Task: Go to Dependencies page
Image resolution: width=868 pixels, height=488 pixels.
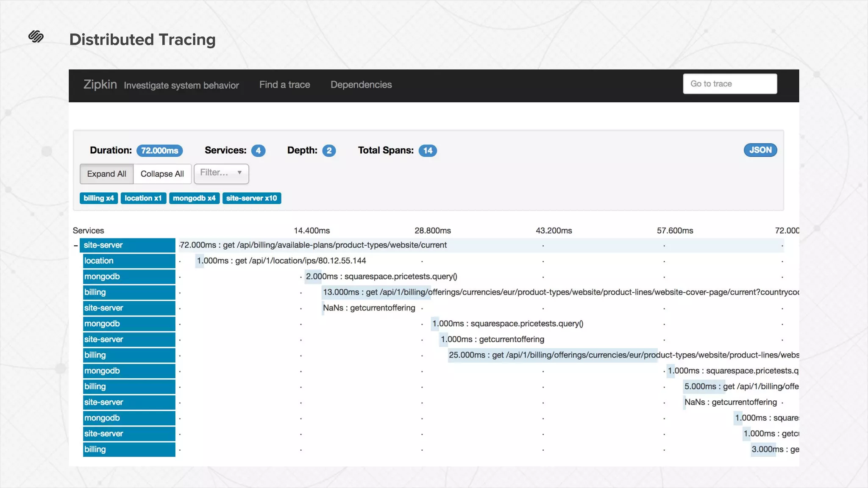Action: click(361, 85)
